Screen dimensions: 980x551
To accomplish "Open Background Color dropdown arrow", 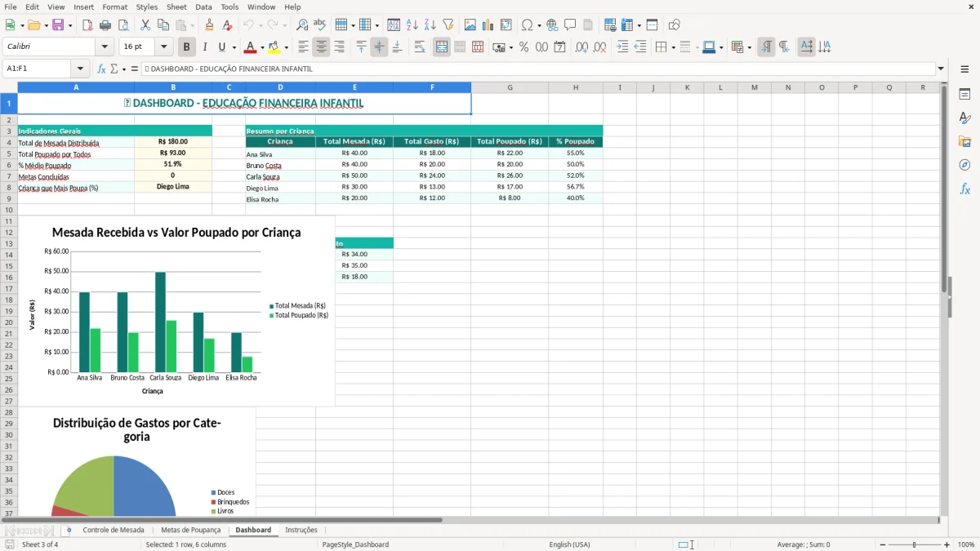I will coord(286,47).
